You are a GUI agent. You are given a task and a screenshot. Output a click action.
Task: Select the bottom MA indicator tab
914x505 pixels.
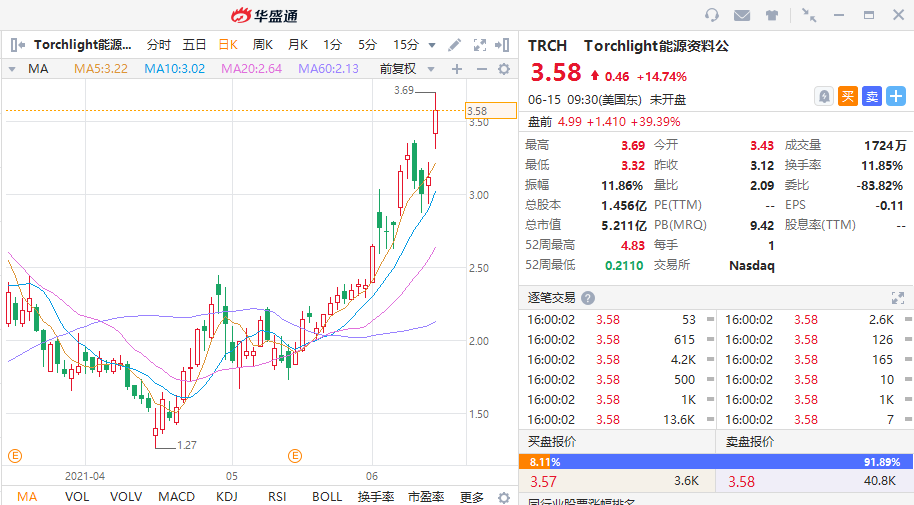click(x=27, y=497)
